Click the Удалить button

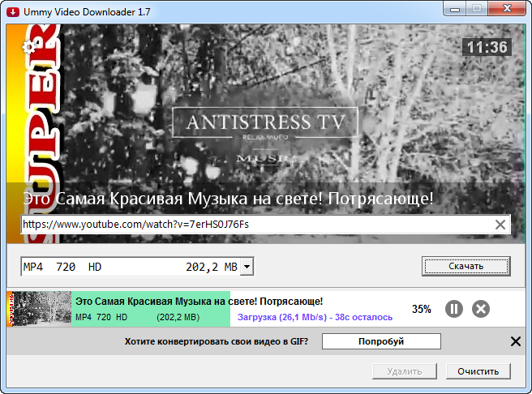pyautogui.click(x=403, y=371)
